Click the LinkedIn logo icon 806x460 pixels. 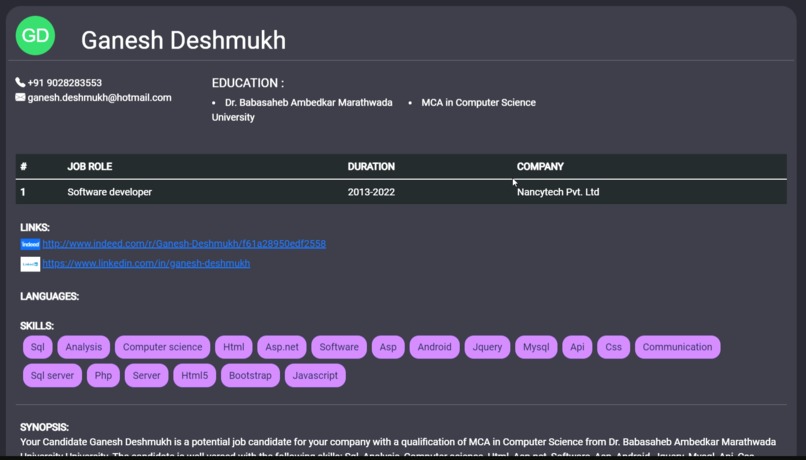click(30, 264)
